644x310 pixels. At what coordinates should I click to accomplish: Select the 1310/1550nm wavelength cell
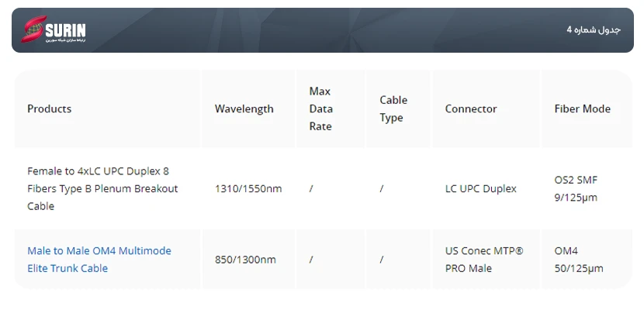click(x=248, y=188)
